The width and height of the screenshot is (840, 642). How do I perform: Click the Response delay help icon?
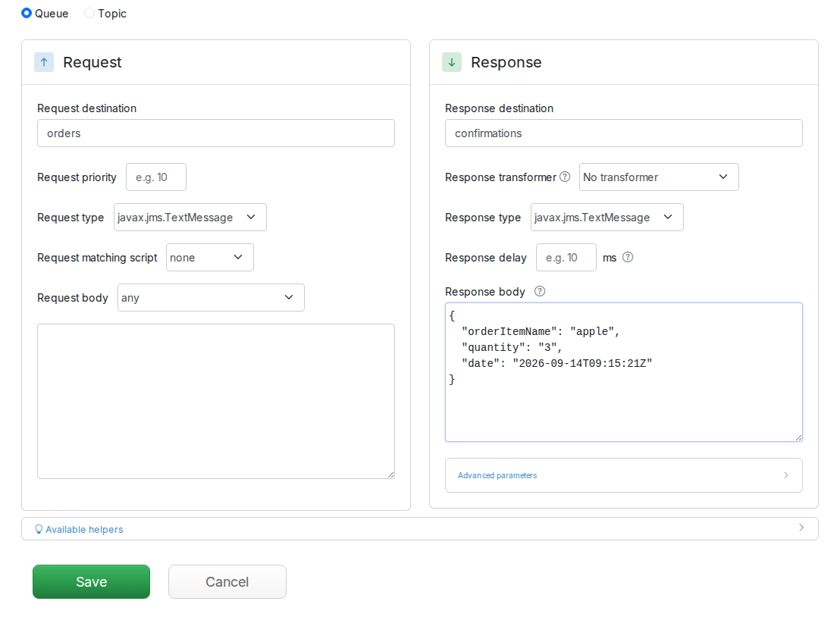(627, 257)
